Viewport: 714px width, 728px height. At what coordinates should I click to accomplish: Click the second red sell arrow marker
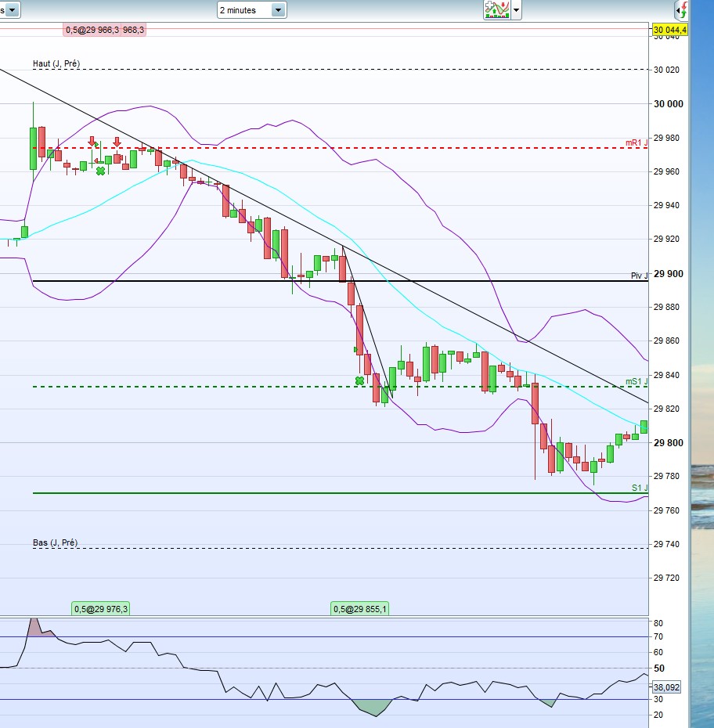coord(117,142)
